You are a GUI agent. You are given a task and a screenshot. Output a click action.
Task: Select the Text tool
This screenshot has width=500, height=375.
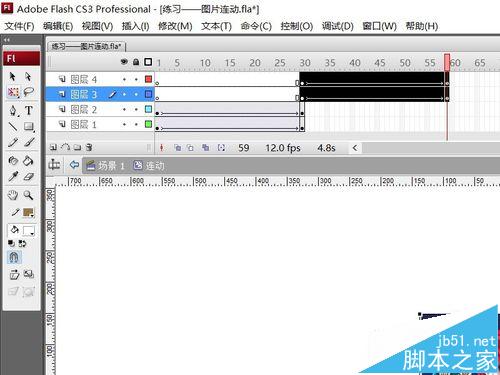(29, 110)
